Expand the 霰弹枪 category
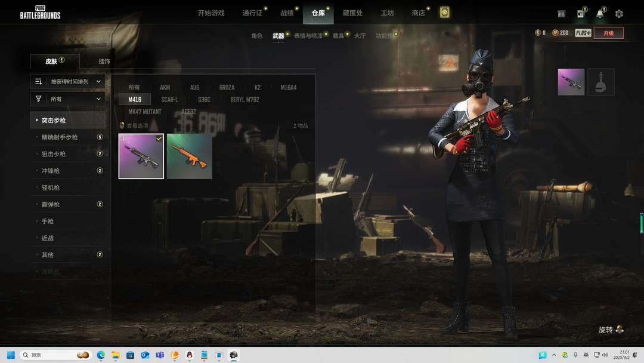 68,204
